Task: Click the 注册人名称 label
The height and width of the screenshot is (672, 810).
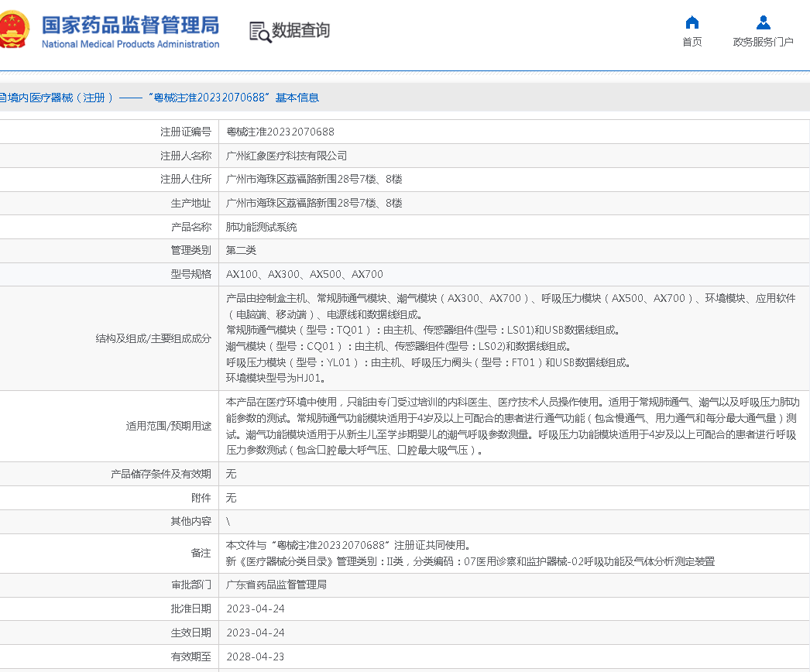Action: point(185,156)
